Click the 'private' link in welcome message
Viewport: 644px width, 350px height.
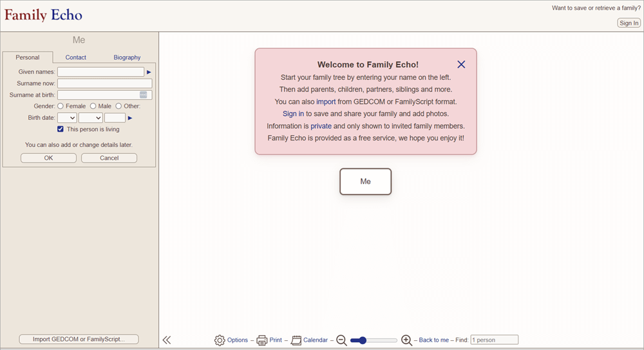point(321,126)
